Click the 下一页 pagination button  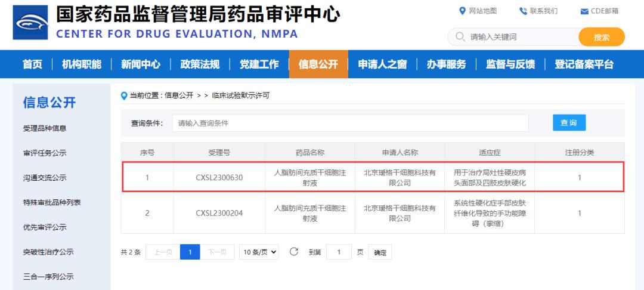pyautogui.click(x=217, y=252)
